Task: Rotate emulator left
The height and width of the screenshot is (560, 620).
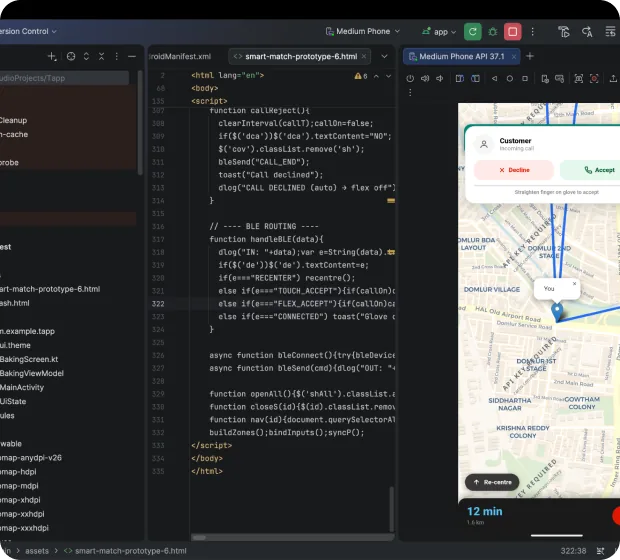Action: [459, 78]
